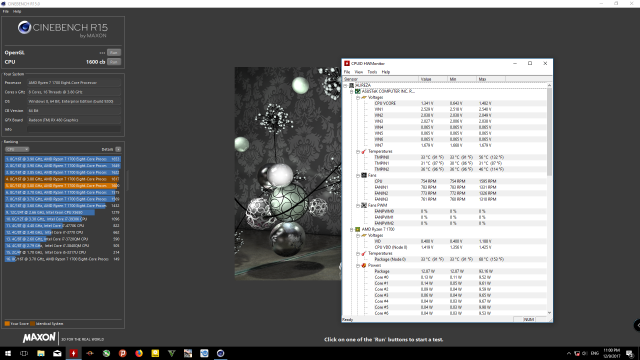The height and width of the screenshot is (360, 640).
Task: Open the Help menu in Cinebench
Action: click(x=17, y=11)
